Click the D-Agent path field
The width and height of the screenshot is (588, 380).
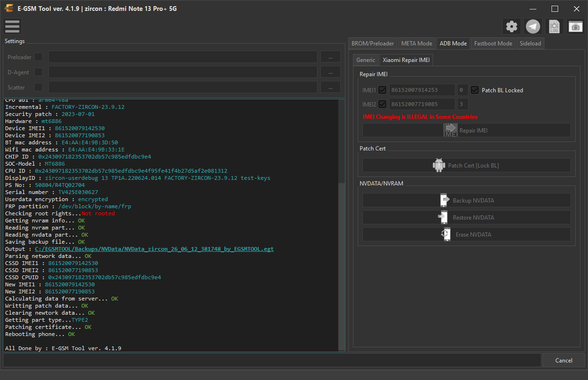coord(182,72)
